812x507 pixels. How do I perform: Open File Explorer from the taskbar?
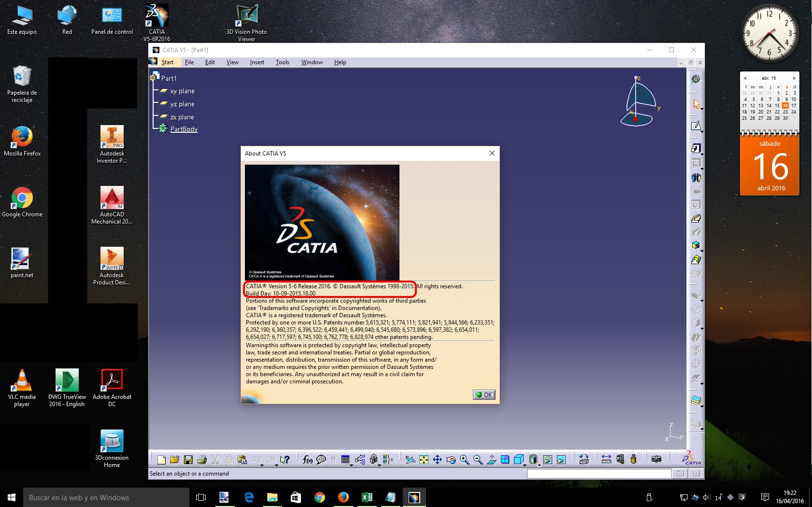272,497
